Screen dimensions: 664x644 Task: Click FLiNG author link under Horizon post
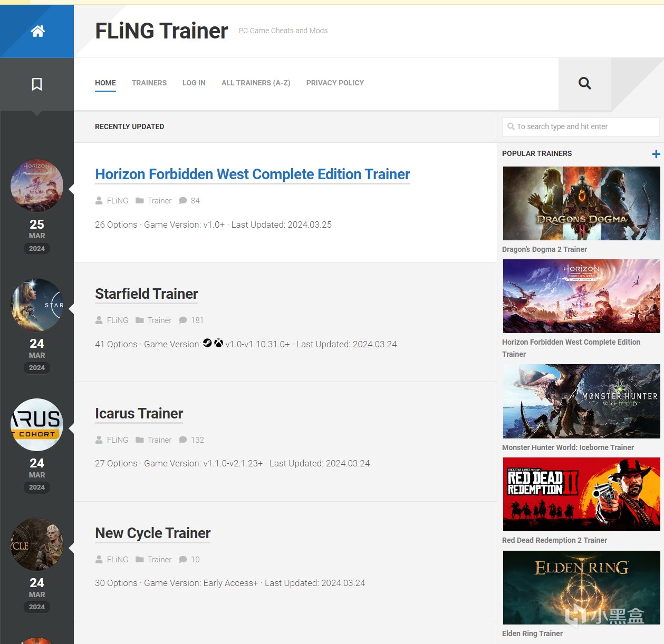tap(118, 201)
